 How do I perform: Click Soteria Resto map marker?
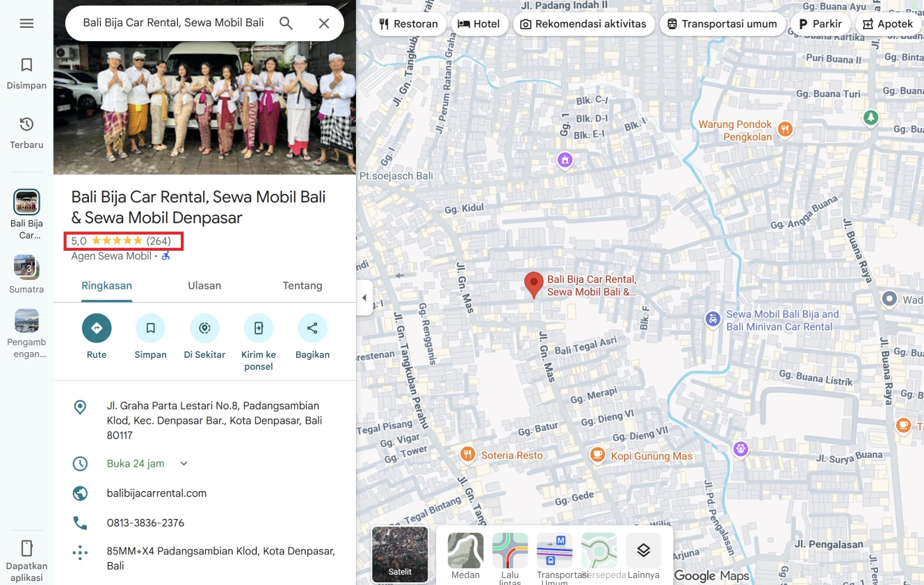click(467, 454)
